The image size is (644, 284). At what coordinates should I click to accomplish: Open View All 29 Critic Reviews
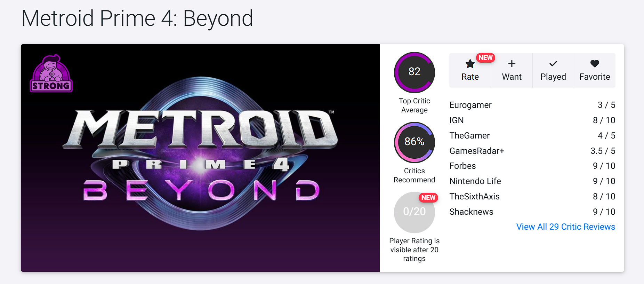click(x=565, y=227)
